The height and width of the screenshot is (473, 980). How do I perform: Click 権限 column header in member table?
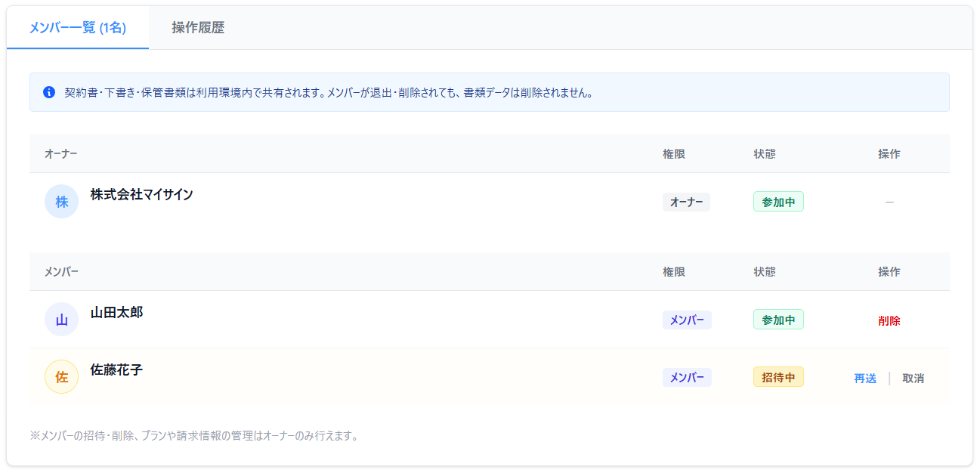point(674,272)
